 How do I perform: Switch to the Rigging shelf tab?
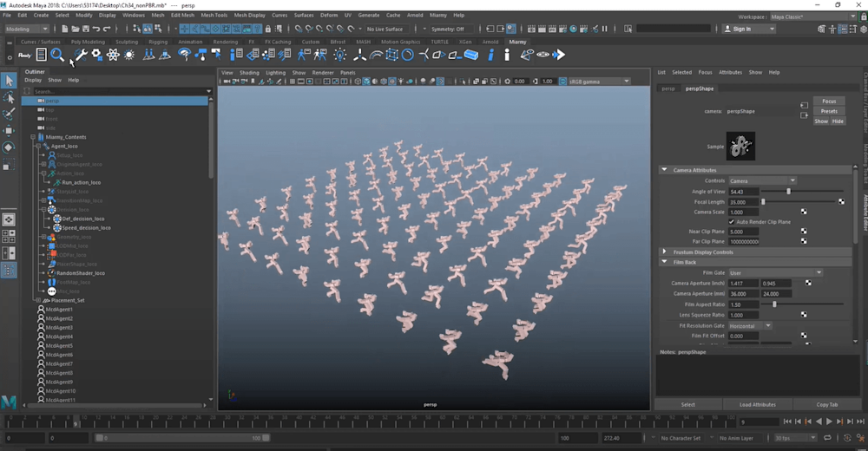(158, 42)
